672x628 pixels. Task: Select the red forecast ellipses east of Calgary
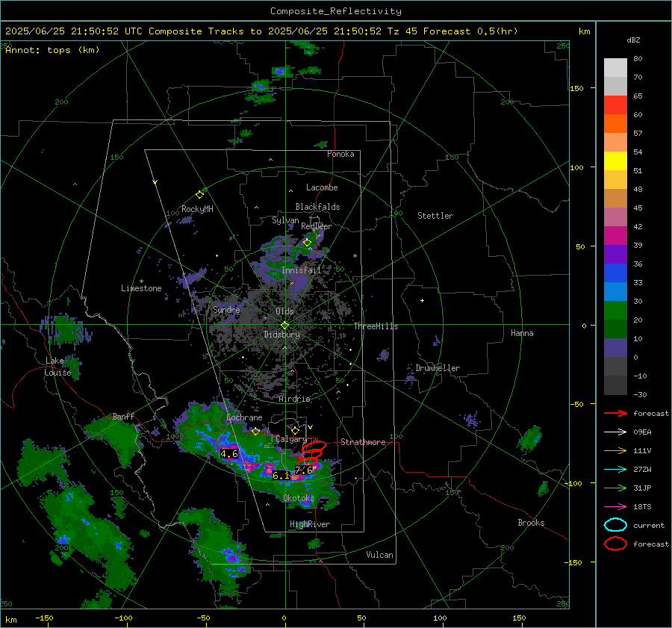[x=312, y=453]
